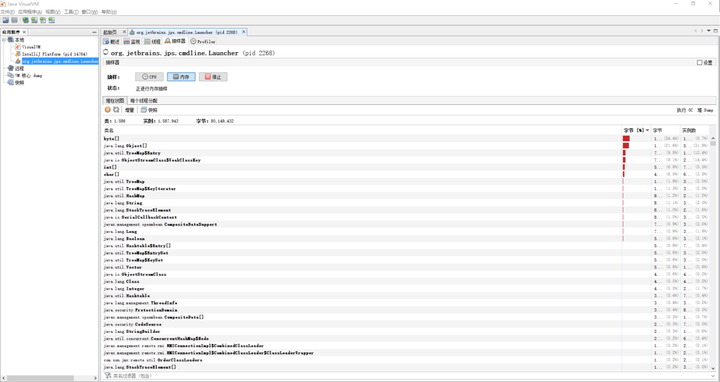
Task: Collapse the Local (本地) tree node
Action: coord(4,40)
